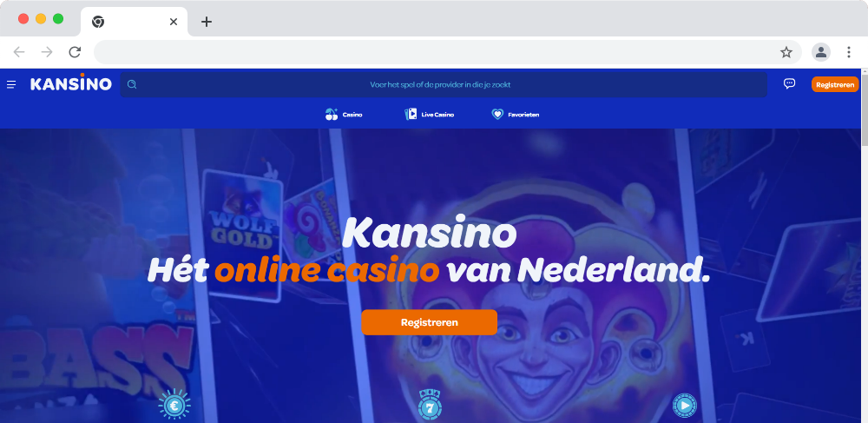Click the Kansino logo
This screenshot has height=423, width=868.
pyautogui.click(x=71, y=83)
